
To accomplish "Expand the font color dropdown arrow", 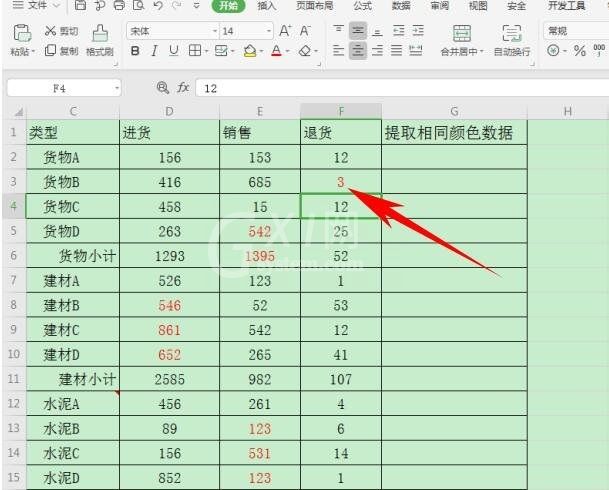I will (287, 51).
